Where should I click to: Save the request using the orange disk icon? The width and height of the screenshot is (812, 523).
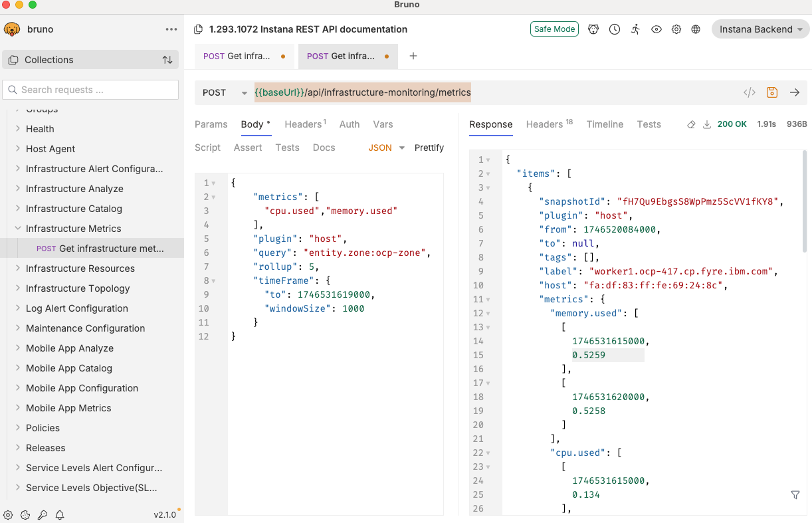pyautogui.click(x=772, y=92)
